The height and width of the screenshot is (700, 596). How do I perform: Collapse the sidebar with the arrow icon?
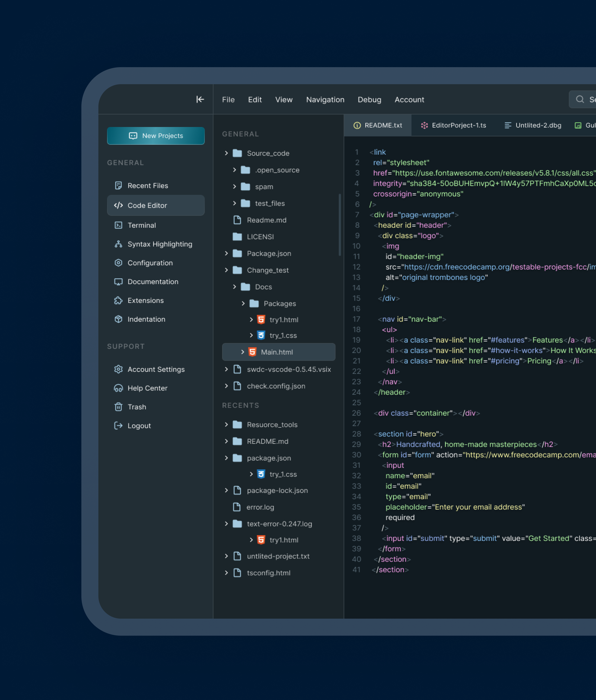(x=200, y=99)
